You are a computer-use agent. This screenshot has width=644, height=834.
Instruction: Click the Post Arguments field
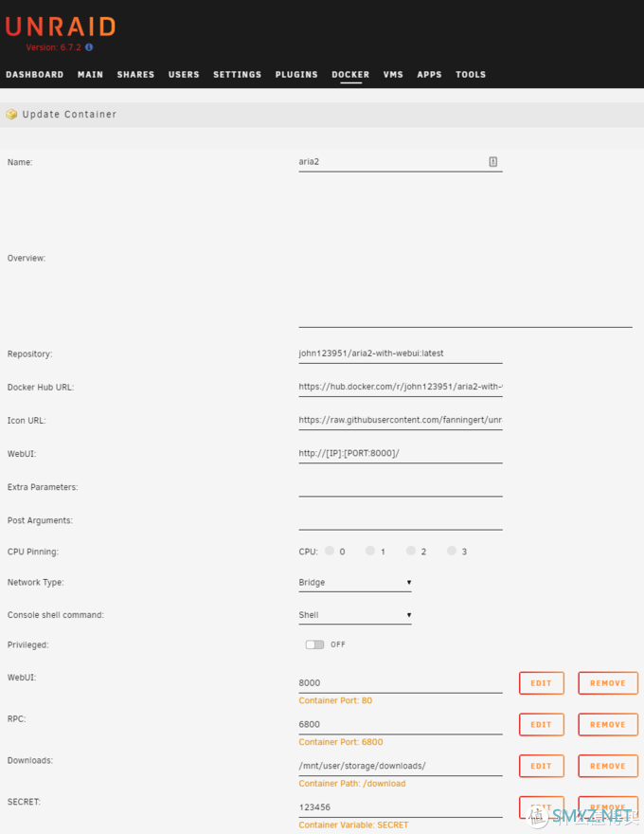400,520
